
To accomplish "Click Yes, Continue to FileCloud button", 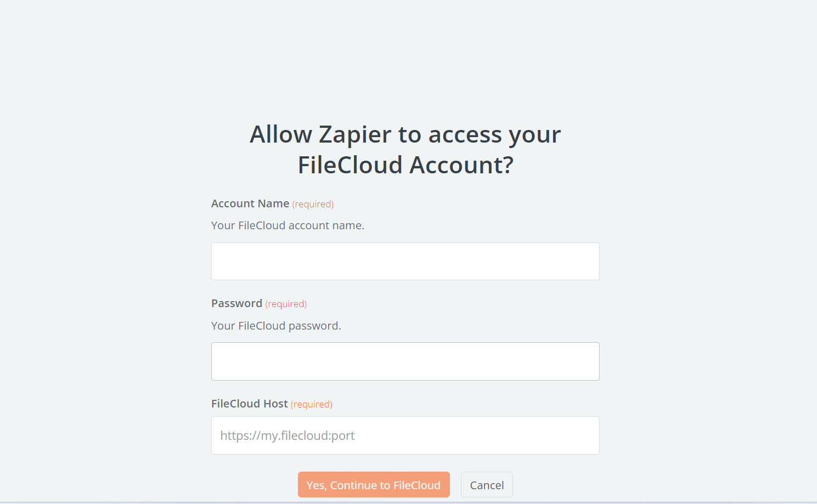I will click(374, 484).
